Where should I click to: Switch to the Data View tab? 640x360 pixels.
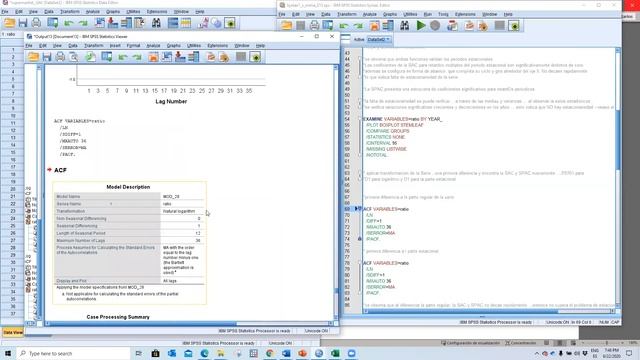[x=13, y=333]
